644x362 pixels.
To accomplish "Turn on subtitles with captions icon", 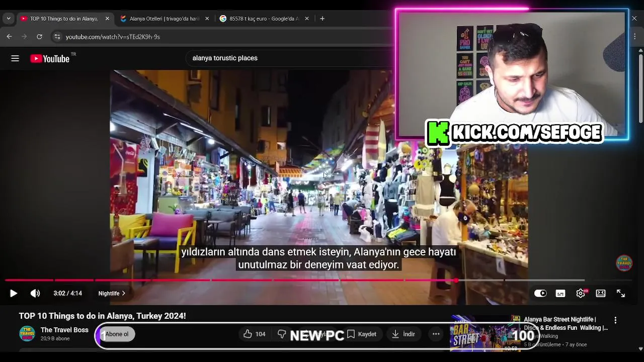I will (560, 293).
